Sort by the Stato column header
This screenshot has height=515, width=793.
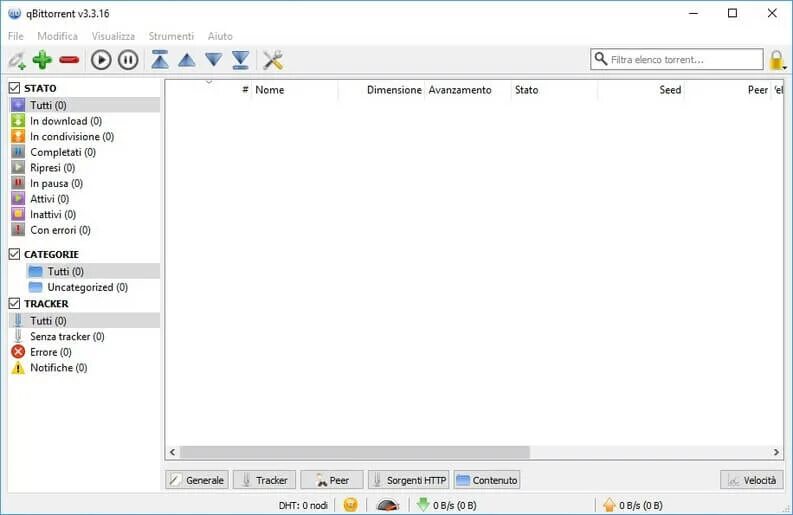[x=554, y=90]
